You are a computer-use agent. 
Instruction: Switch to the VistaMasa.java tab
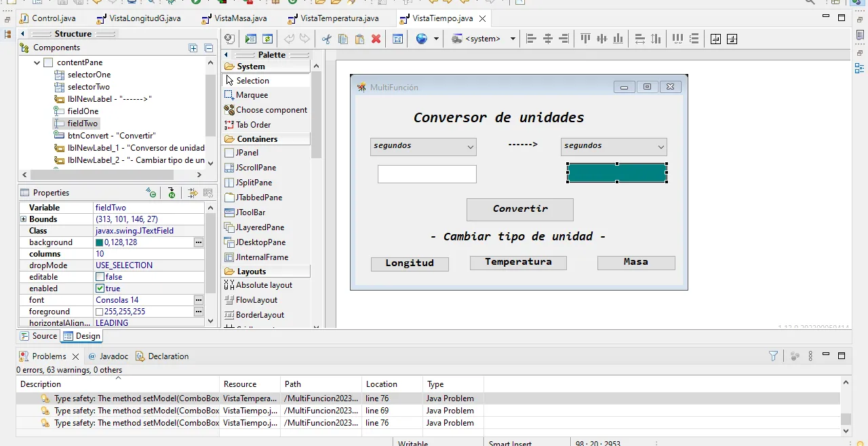(x=234, y=18)
